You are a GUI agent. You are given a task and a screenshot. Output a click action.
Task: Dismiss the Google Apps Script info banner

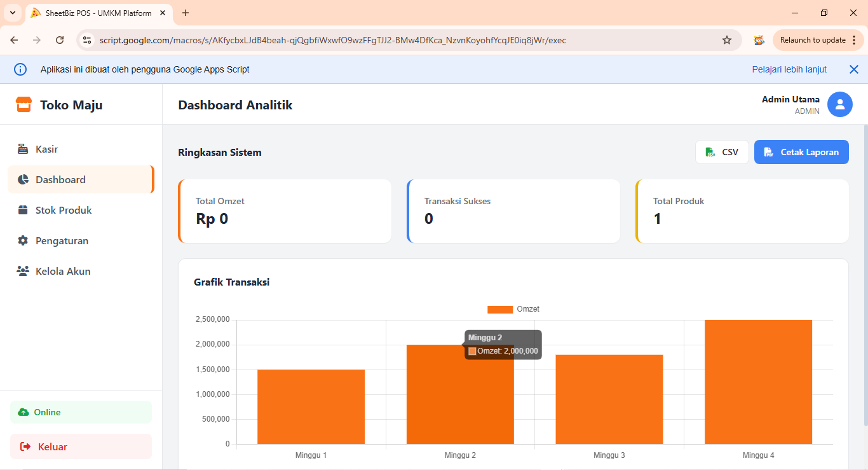[x=853, y=69]
